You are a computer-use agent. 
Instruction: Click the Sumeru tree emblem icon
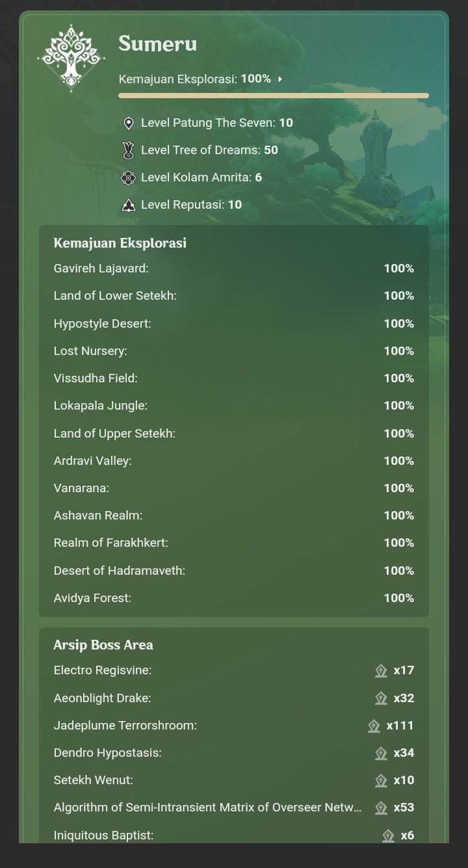[71, 58]
